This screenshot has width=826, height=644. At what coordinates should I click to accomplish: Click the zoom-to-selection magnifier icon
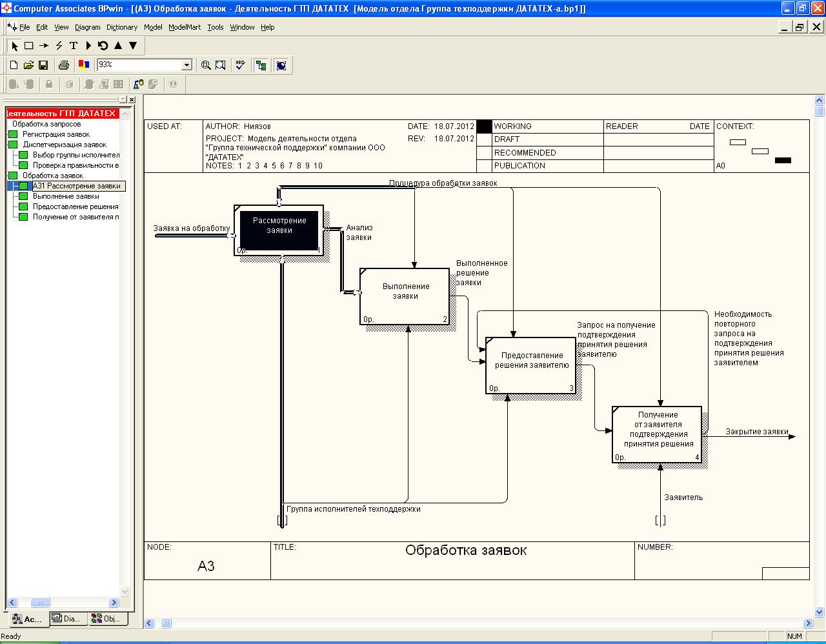click(221, 65)
